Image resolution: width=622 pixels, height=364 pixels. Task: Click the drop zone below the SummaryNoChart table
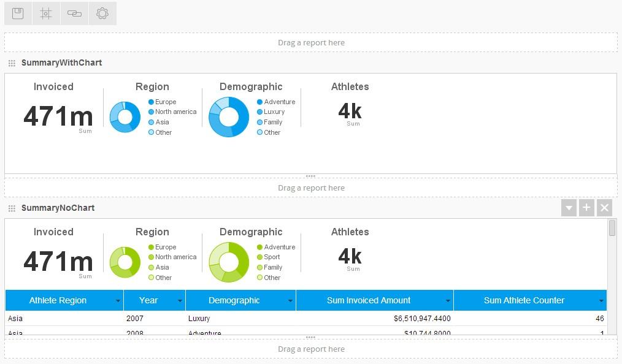point(311,349)
